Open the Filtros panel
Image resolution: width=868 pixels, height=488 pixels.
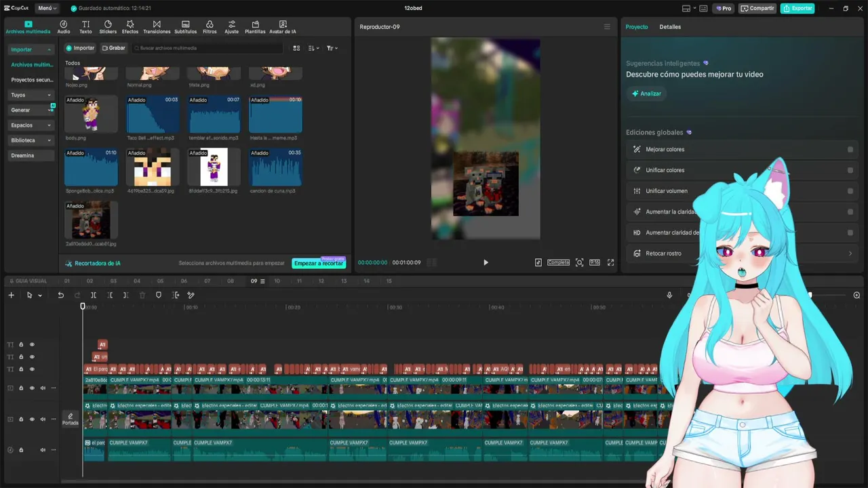[210, 27]
